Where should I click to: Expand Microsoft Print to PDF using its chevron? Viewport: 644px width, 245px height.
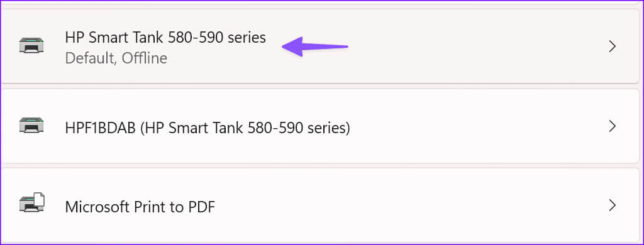(613, 205)
